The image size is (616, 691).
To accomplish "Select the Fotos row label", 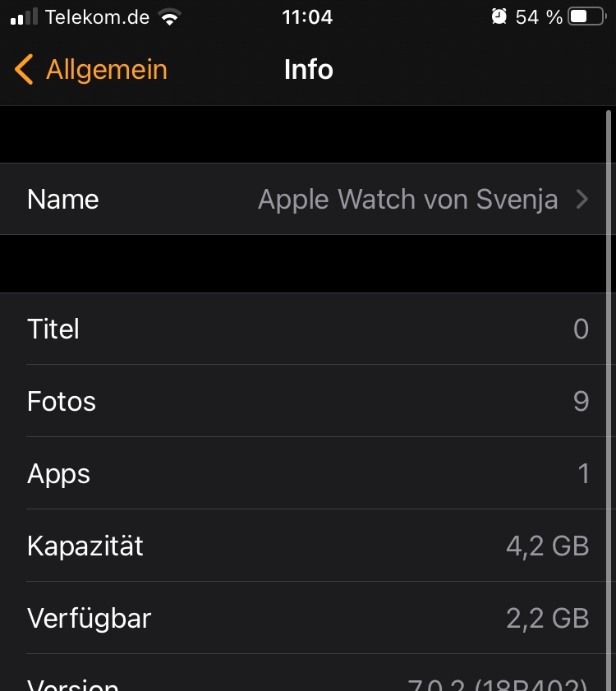I will coord(62,402).
